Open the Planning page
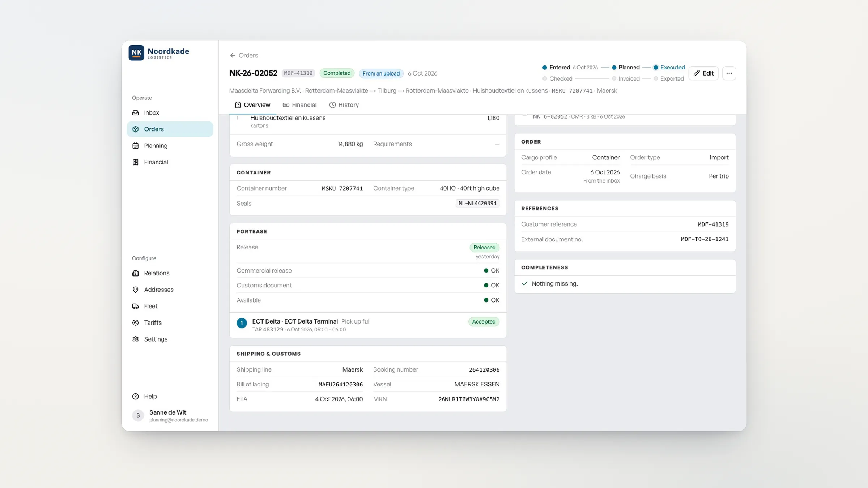Image resolution: width=868 pixels, height=488 pixels. pos(170,146)
